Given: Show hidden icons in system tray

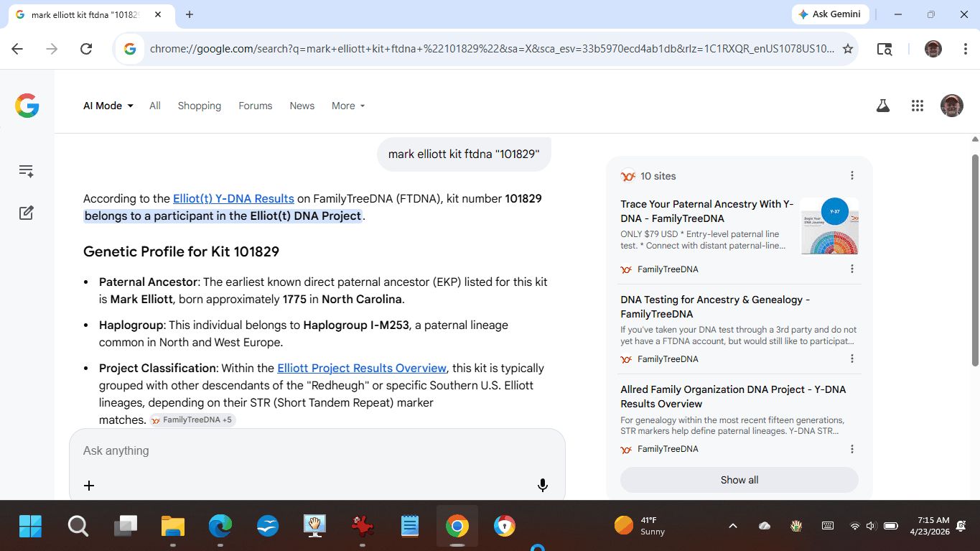Looking at the screenshot, I should click(732, 526).
